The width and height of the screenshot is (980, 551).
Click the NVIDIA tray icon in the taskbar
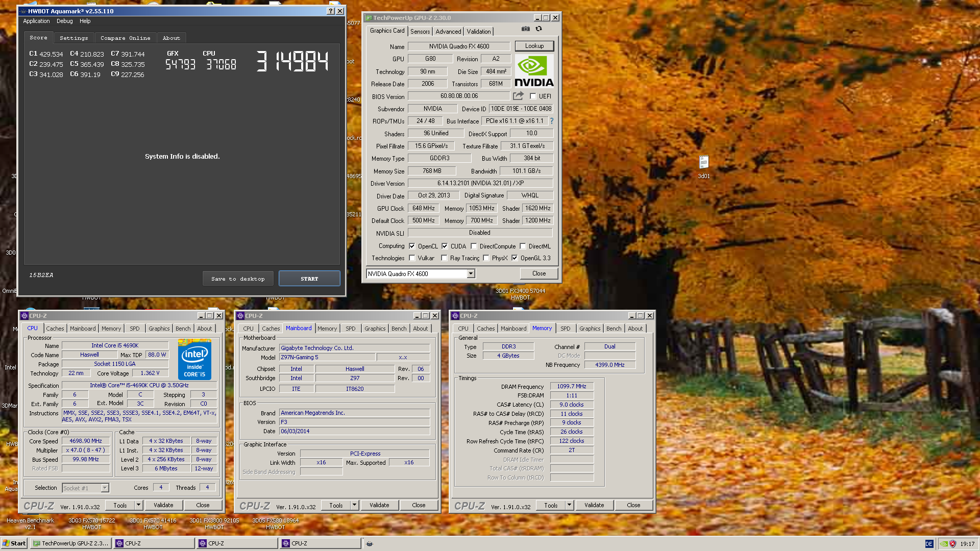[944, 544]
